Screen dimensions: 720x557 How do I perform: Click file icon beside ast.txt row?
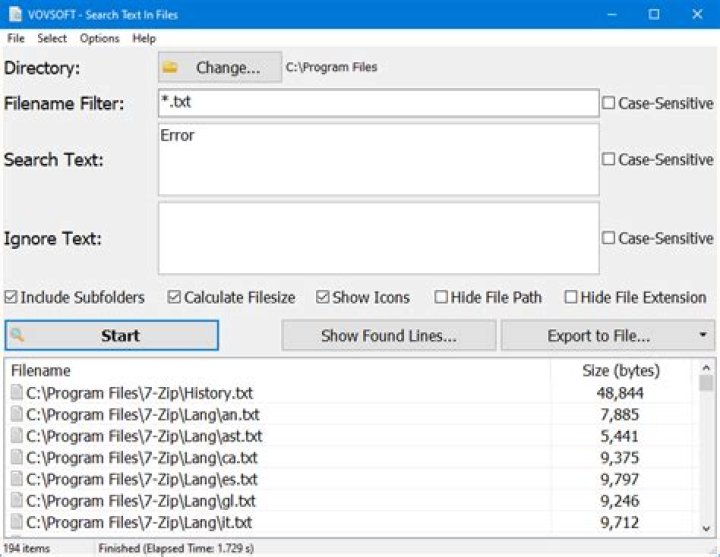tap(17, 436)
